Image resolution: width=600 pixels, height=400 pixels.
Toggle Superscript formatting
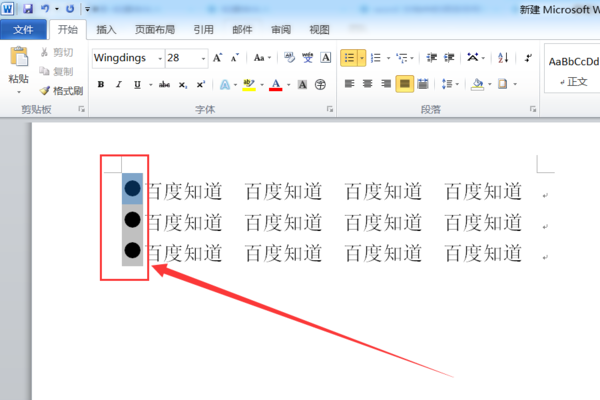coord(201,84)
